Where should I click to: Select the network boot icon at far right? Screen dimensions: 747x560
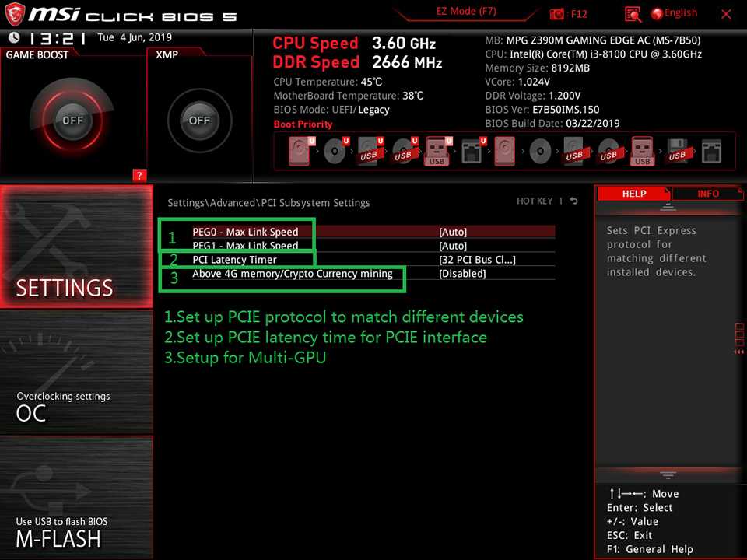(x=711, y=151)
